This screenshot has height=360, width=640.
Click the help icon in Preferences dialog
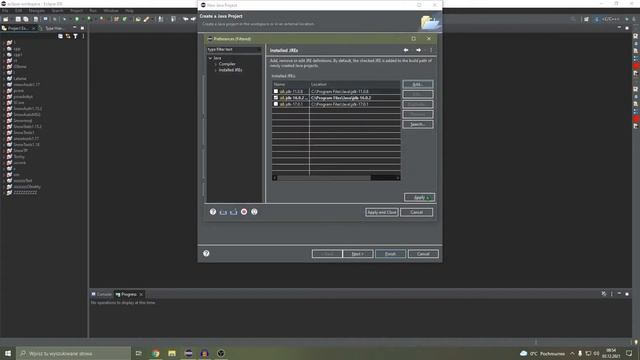pyautogui.click(x=213, y=212)
